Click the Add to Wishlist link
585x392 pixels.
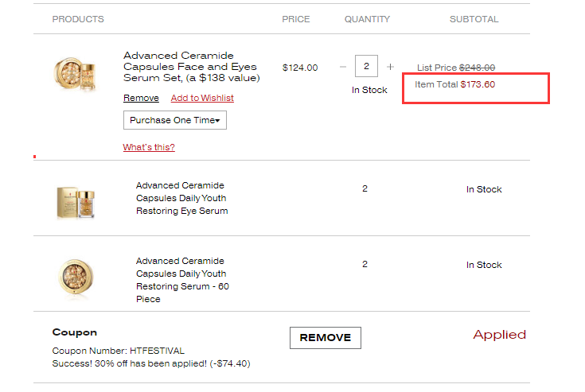click(x=202, y=98)
